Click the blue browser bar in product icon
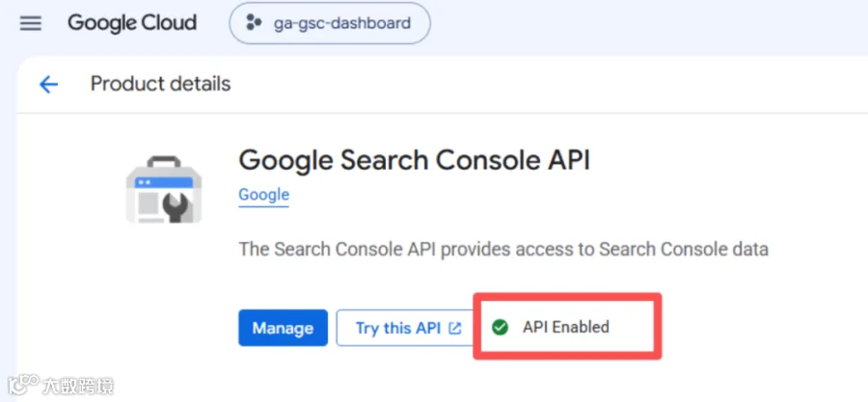 (164, 182)
